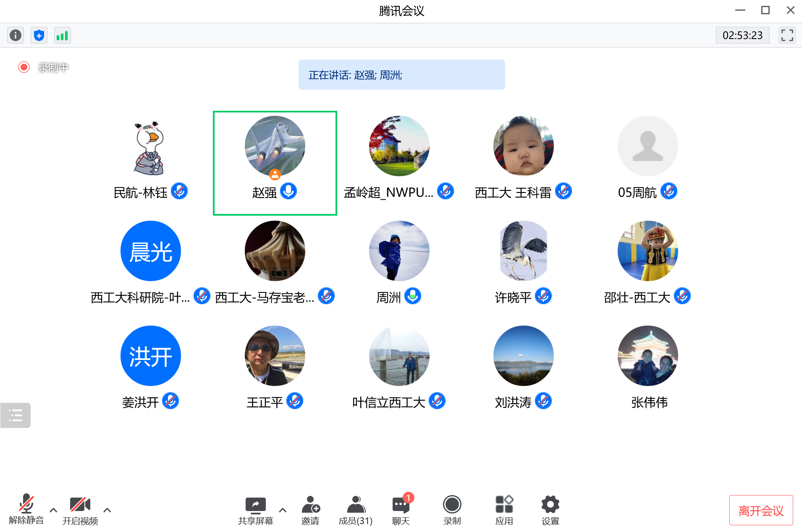Click muted mic icon beside 叶信立西工大
The image size is (802, 532).
pyautogui.click(x=437, y=401)
